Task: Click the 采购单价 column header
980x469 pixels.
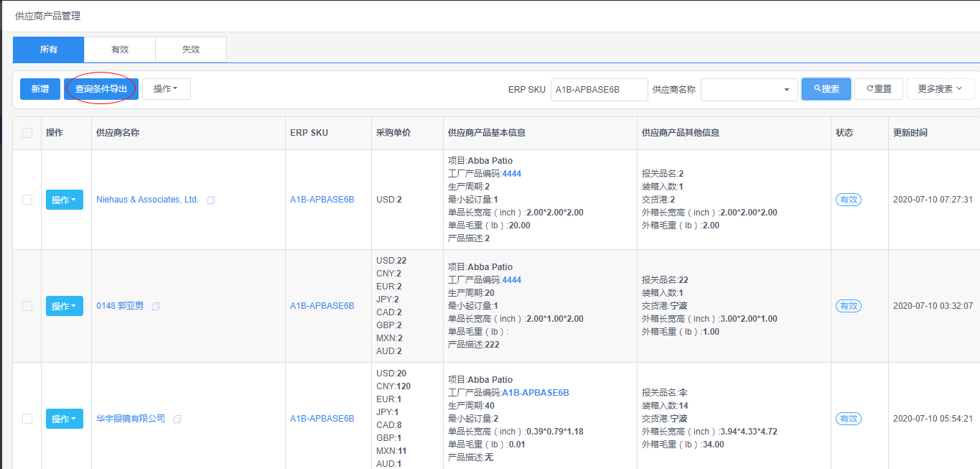Action: [393, 133]
